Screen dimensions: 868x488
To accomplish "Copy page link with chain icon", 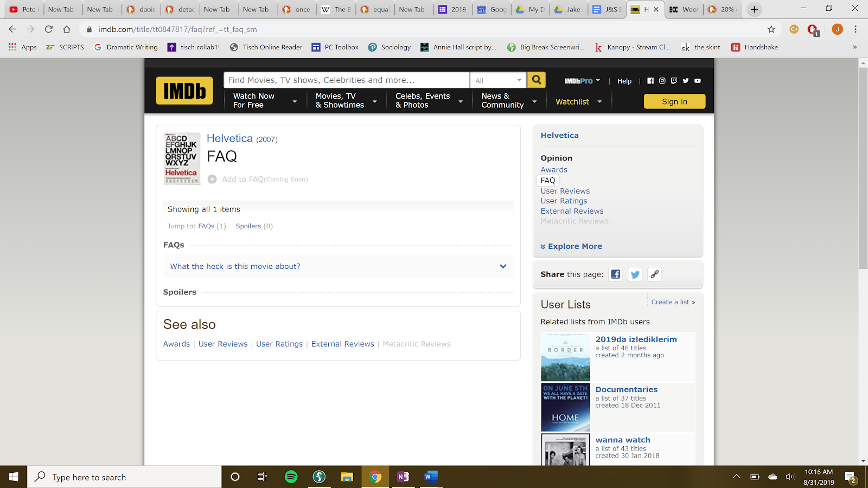I will (x=655, y=274).
